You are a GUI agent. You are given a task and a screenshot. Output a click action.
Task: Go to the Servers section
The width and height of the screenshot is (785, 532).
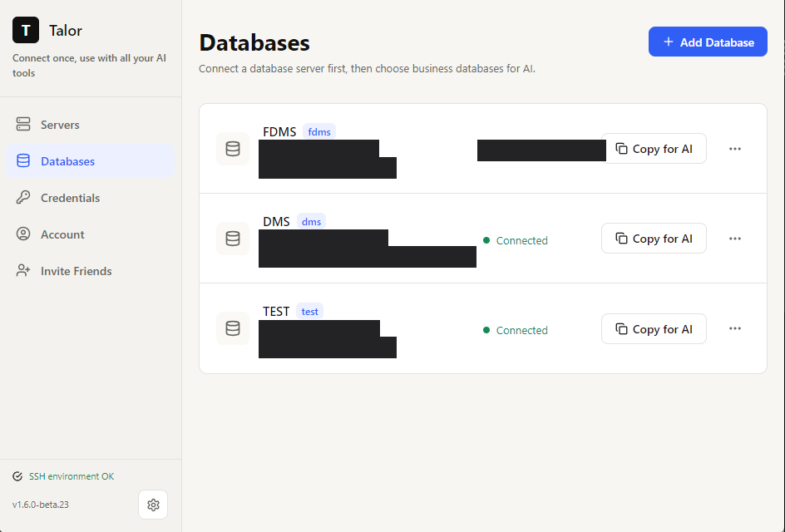pyautogui.click(x=90, y=125)
